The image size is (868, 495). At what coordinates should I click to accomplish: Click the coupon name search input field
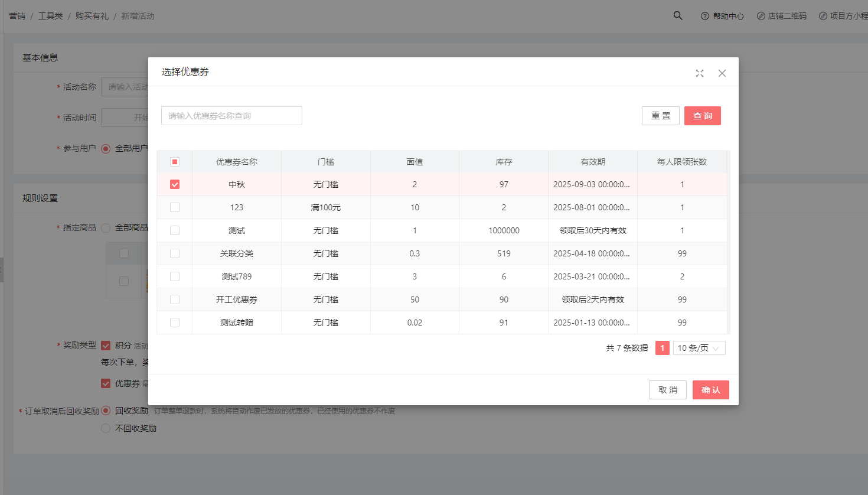click(x=231, y=116)
